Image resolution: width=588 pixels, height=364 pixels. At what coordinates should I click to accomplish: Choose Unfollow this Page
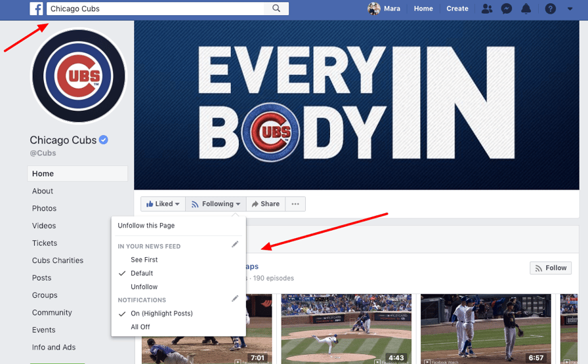pos(146,226)
